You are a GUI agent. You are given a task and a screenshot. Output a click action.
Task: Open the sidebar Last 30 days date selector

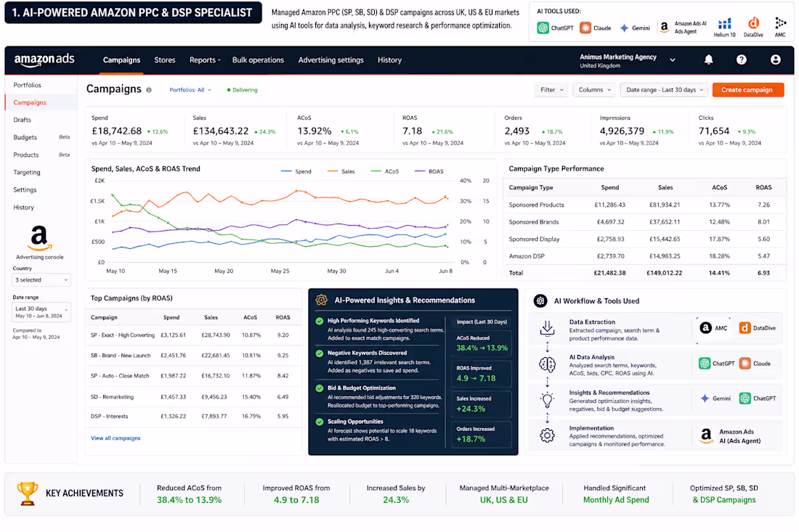(41, 312)
